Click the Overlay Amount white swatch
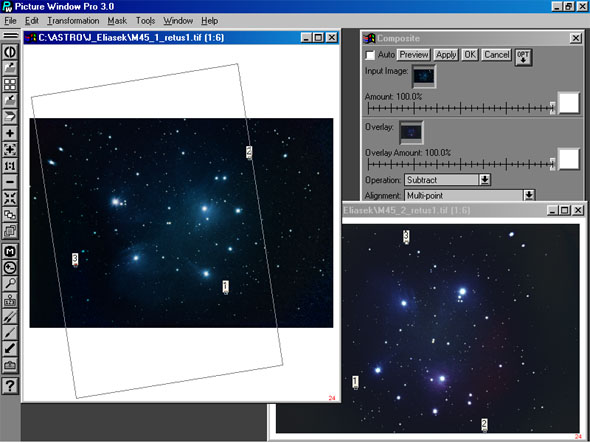This screenshot has width=590, height=443. pyautogui.click(x=569, y=159)
